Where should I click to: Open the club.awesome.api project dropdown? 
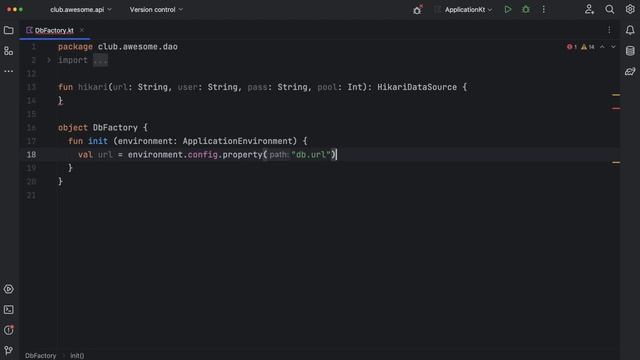click(x=81, y=9)
